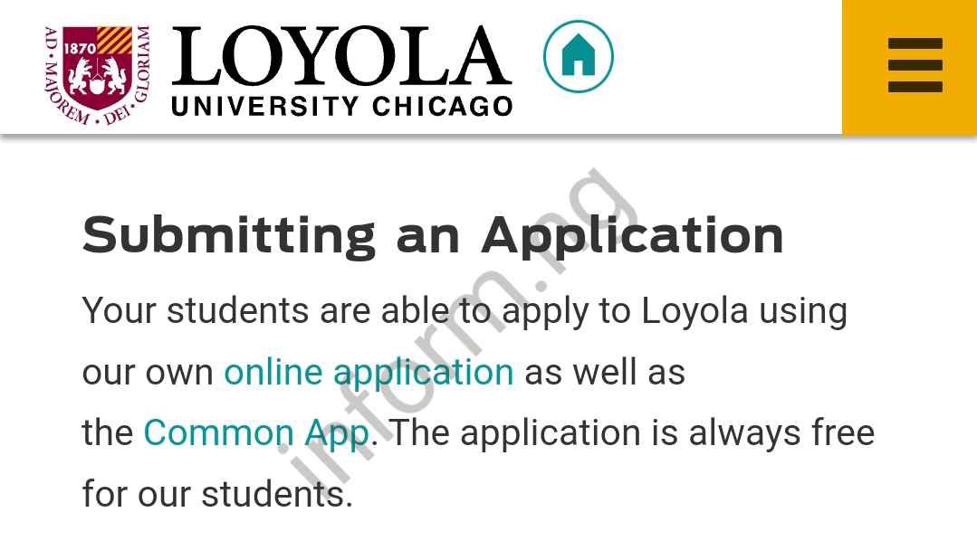Click the 'Submitting an Application' heading
Viewport: 977px width, 560px height.
tap(433, 234)
